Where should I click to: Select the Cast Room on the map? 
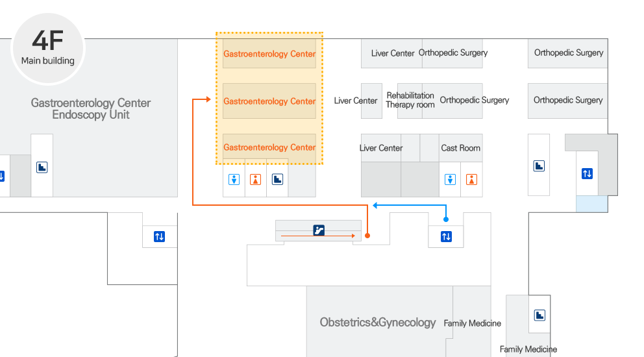click(460, 148)
